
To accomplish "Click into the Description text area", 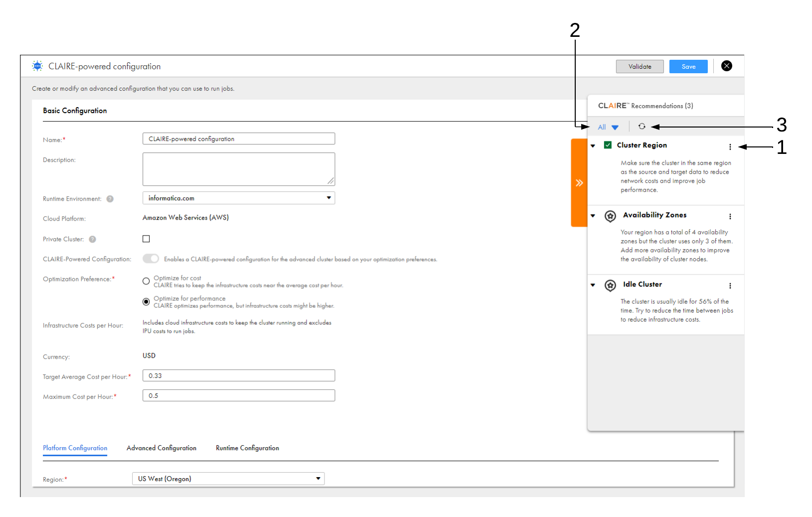I will coord(239,169).
